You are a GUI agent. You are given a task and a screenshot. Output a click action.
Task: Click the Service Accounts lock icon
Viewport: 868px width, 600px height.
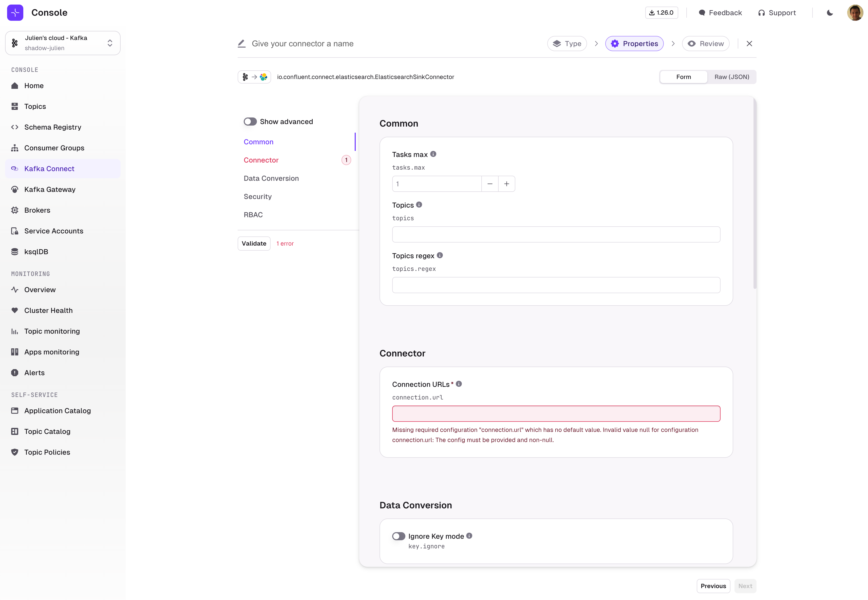tap(15, 231)
